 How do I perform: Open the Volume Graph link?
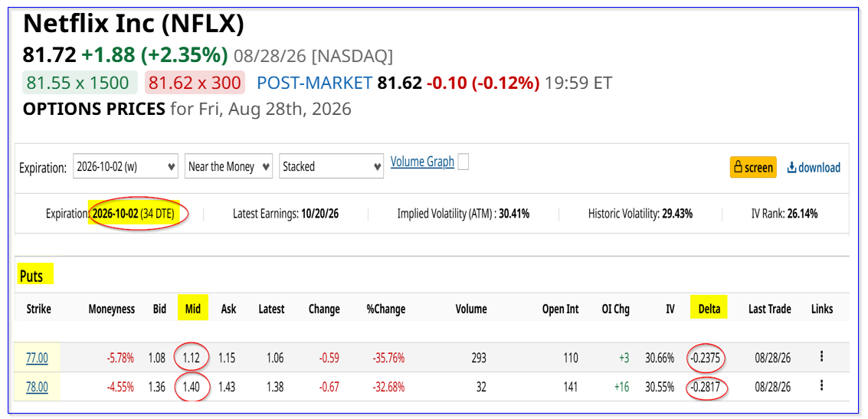coord(422,162)
